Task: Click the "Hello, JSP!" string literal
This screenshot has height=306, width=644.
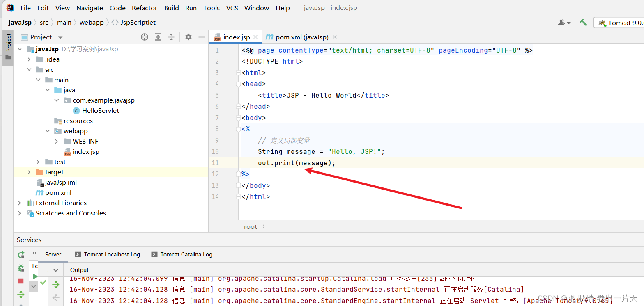Action: (354, 152)
